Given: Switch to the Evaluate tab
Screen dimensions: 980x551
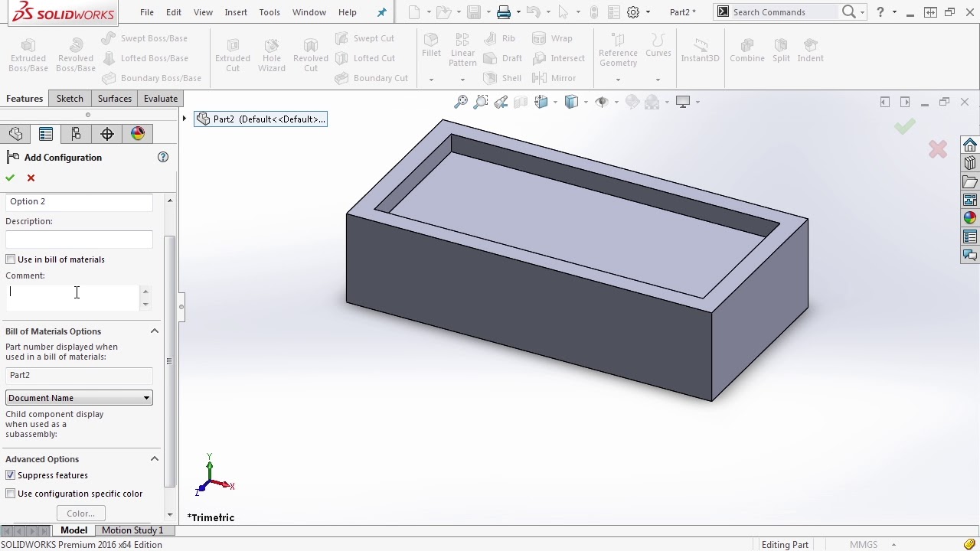Looking at the screenshot, I should click(x=161, y=99).
